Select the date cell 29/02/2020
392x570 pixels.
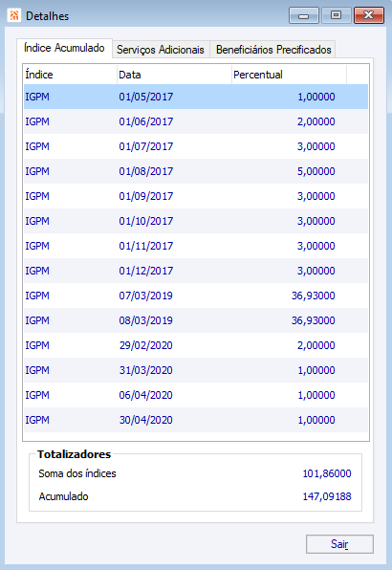coord(145,345)
